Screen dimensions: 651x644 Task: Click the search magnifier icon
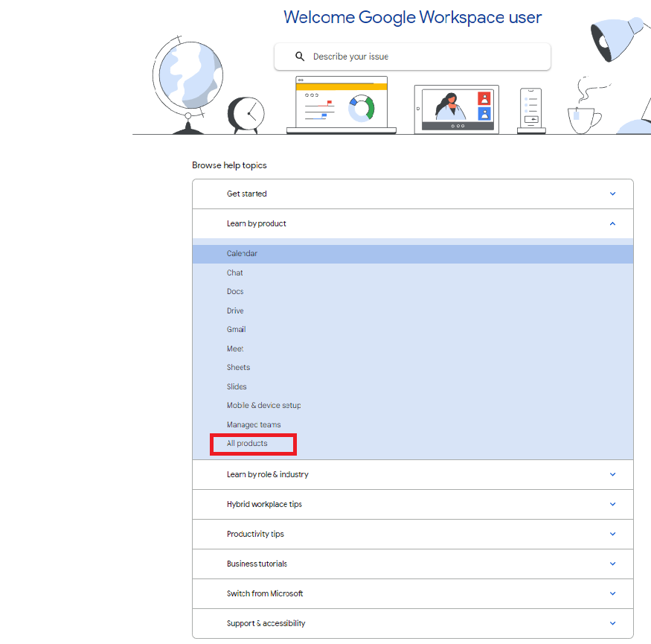click(x=300, y=57)
